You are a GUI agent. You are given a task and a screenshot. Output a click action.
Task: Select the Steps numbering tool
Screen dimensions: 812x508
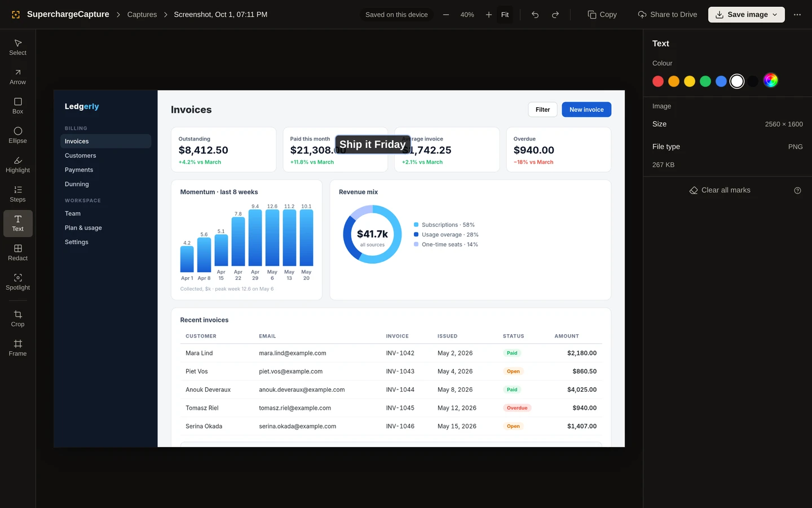point(17,194)
